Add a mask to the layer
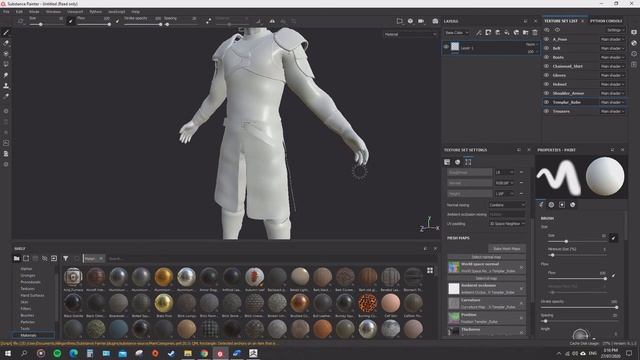Image resolution: width=640 pixels, height=360 pixels. (x=488, y=33)
